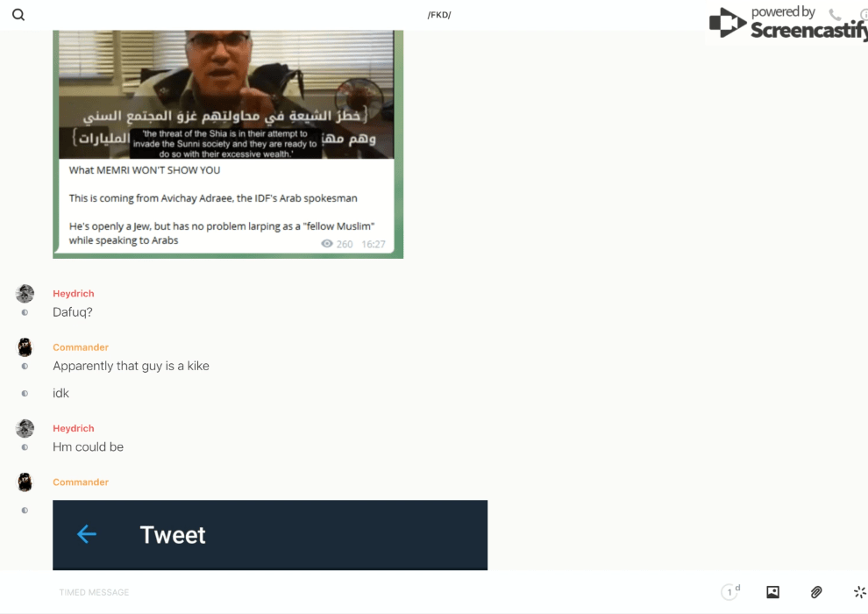The width and height of the screenshot is (868, 614).
Task: Click the add picture icon
Action: pos(772,592)
